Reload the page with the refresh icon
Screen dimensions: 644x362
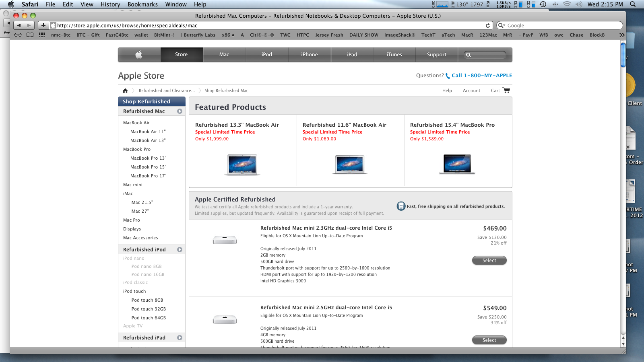[x=488, y=25]
